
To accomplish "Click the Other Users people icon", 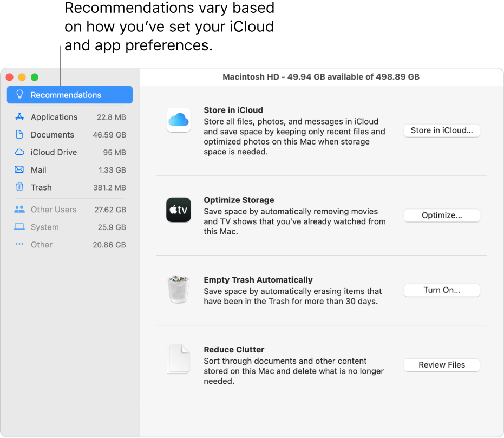I will 19,209.
